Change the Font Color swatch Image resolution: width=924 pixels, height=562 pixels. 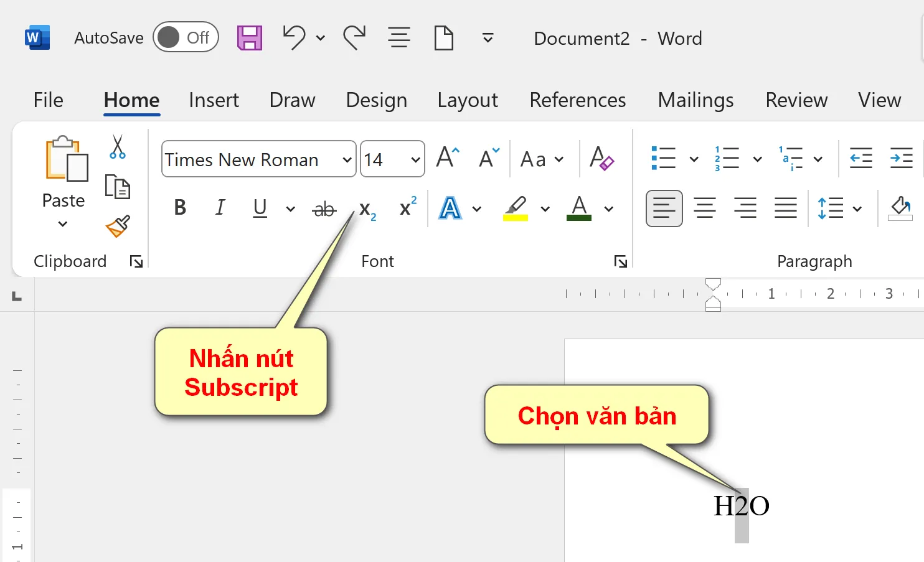click(578, 208)
